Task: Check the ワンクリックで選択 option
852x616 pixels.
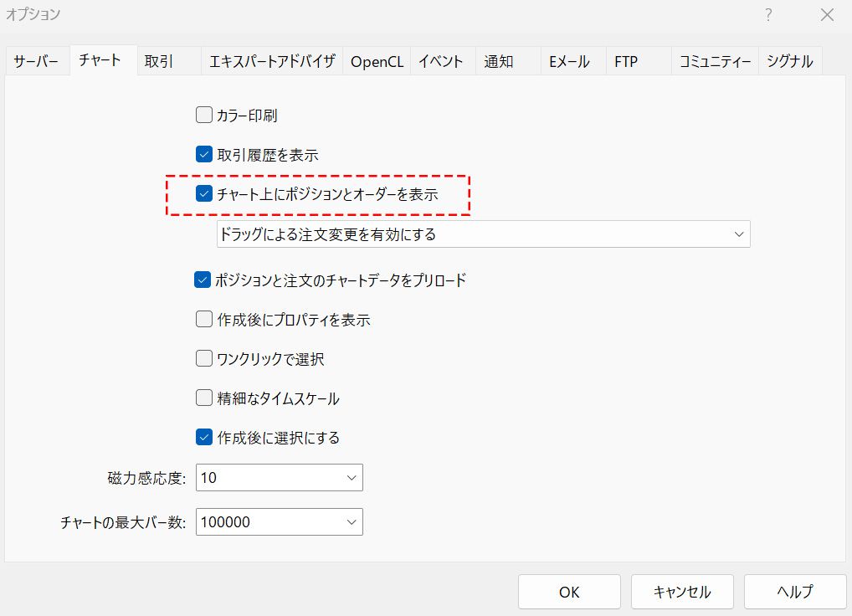Action: (x=203, y=359)
